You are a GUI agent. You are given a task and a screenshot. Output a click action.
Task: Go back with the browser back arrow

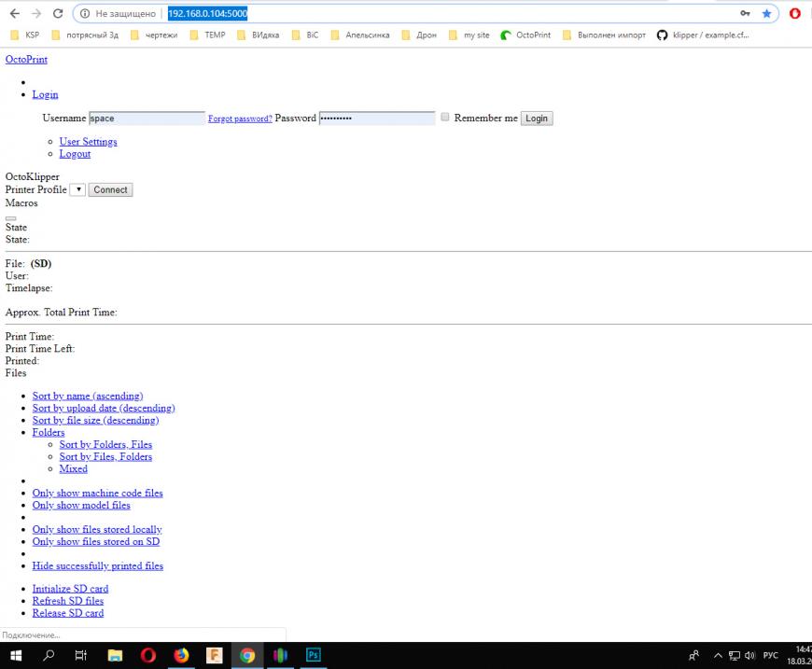pos(15,13)
